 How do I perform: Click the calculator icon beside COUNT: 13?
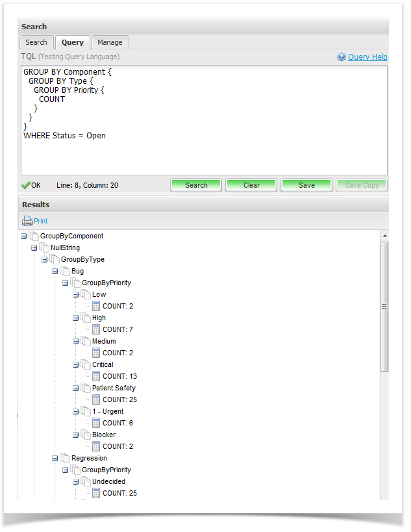96,376
